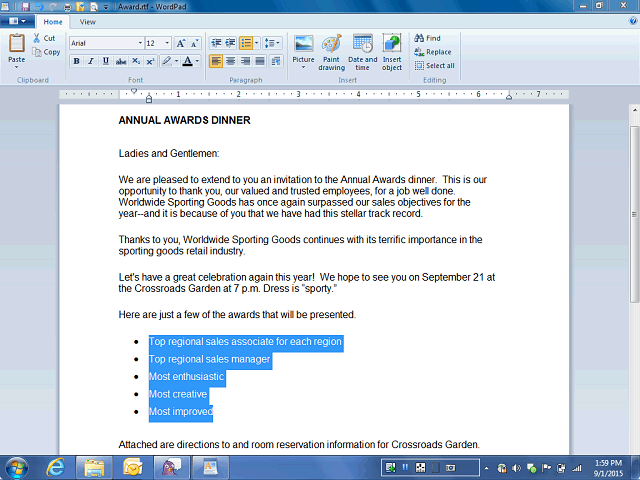The image size is (640, 480).
Task: Click the Top regional sales manager bullet
Action: [x=209, y=359]
